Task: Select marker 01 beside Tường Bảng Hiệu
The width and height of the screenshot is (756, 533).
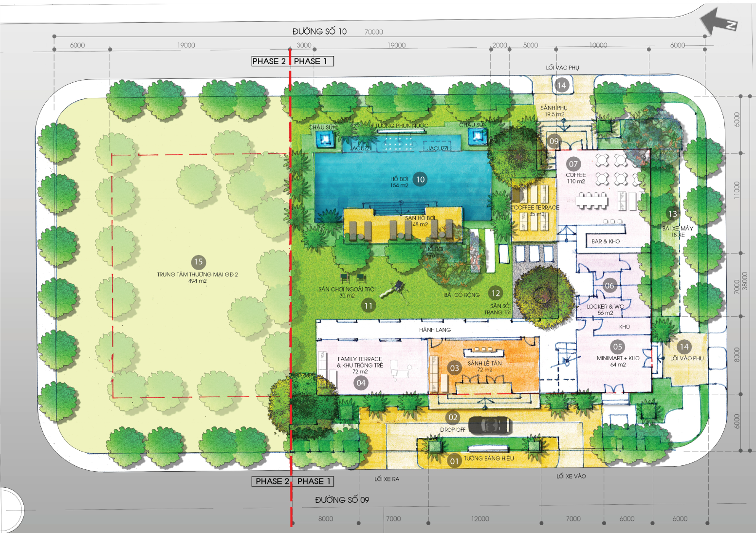Action: point(454,461)
